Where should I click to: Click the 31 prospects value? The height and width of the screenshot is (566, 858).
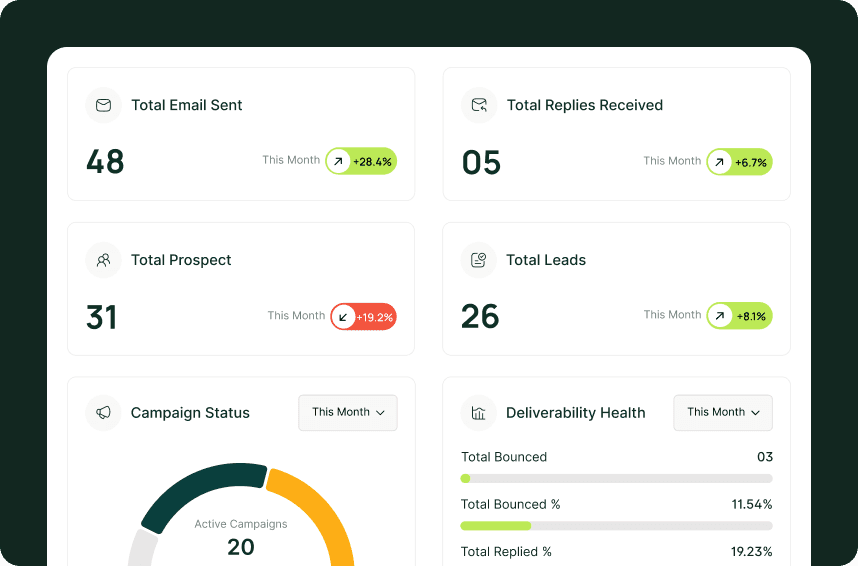pyautogui.click(x=102, y=317)
